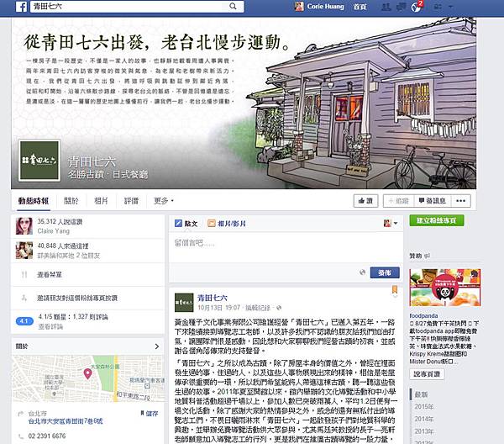This screenshot has width=504, height=444.
Task: Select 2014年 in the timeline navigator
Action: [x=423, y=419]
